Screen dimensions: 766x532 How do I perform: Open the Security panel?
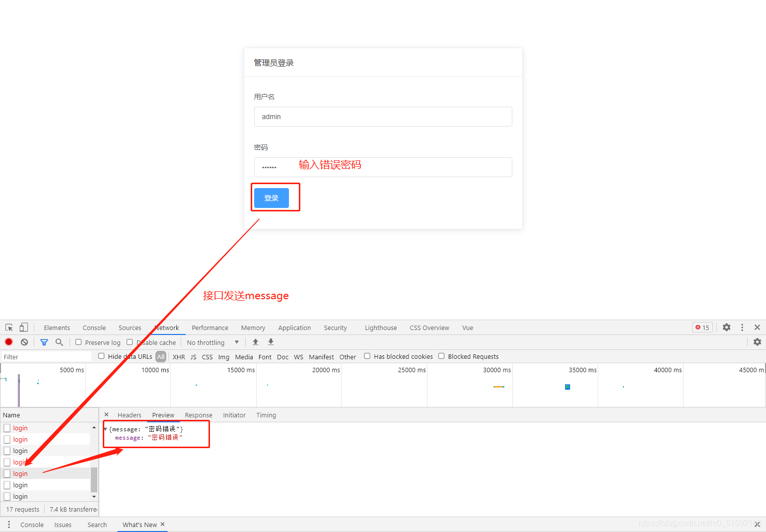pos(336,328)
